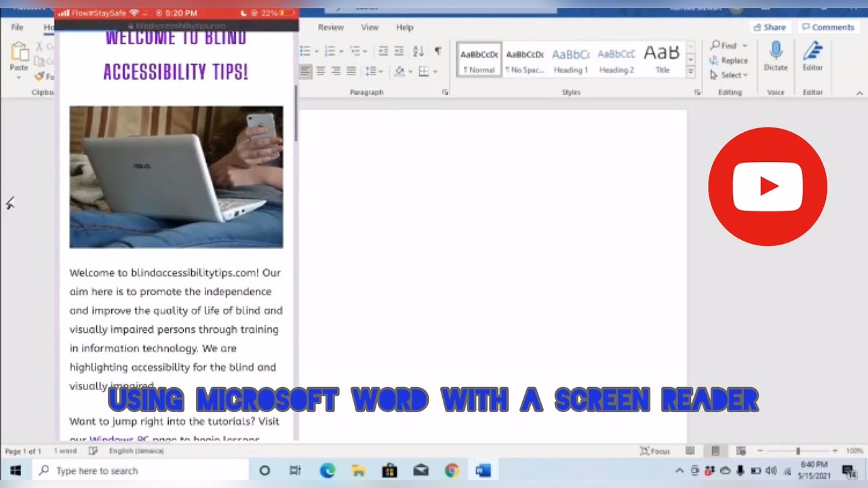Open the Help tab
868x488 pixels.
pyautogui.click(x=405, y=27)
